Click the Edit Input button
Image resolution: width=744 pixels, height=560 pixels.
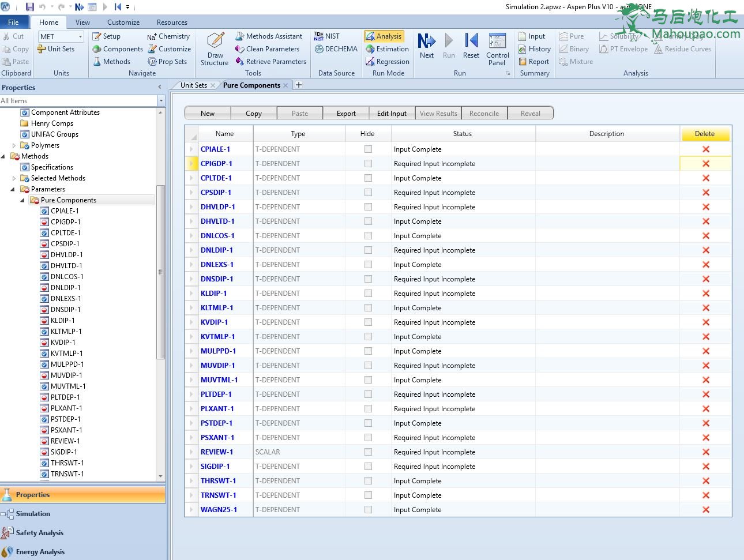(392, 114)
